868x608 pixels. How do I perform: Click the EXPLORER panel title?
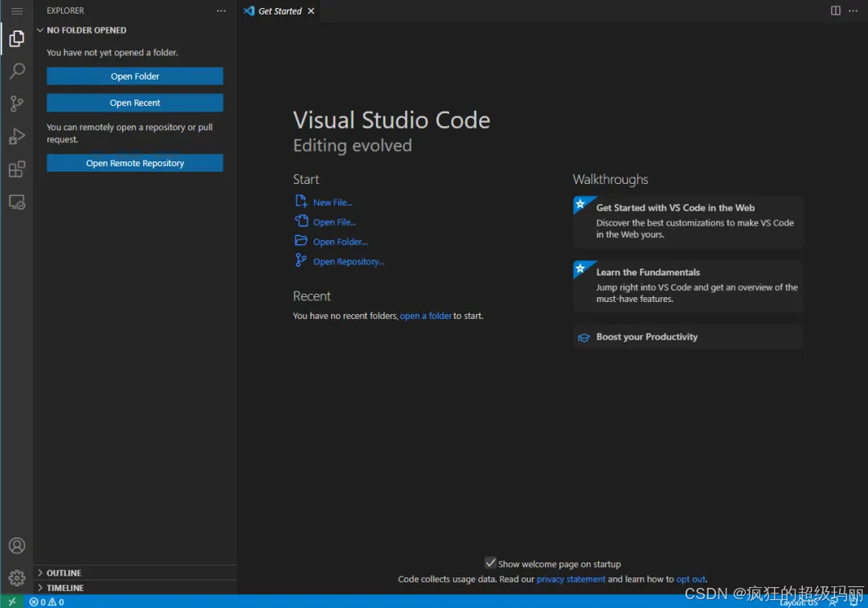pyautogui.click(x=65, y=10)
